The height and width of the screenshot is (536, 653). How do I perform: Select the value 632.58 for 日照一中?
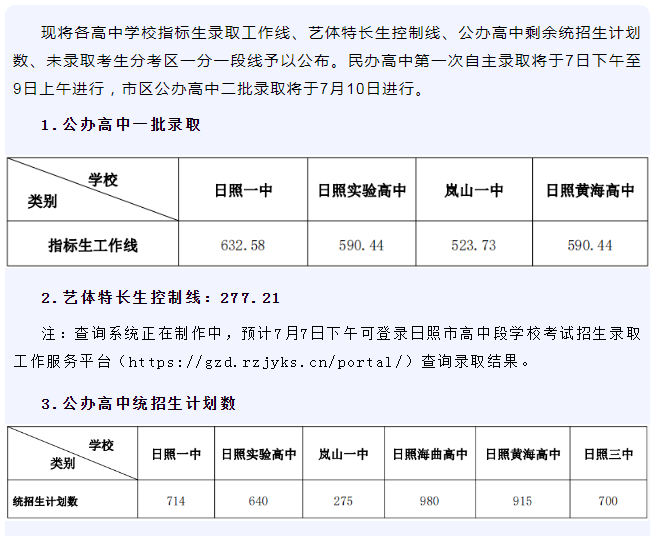click(x=243, y=245)
